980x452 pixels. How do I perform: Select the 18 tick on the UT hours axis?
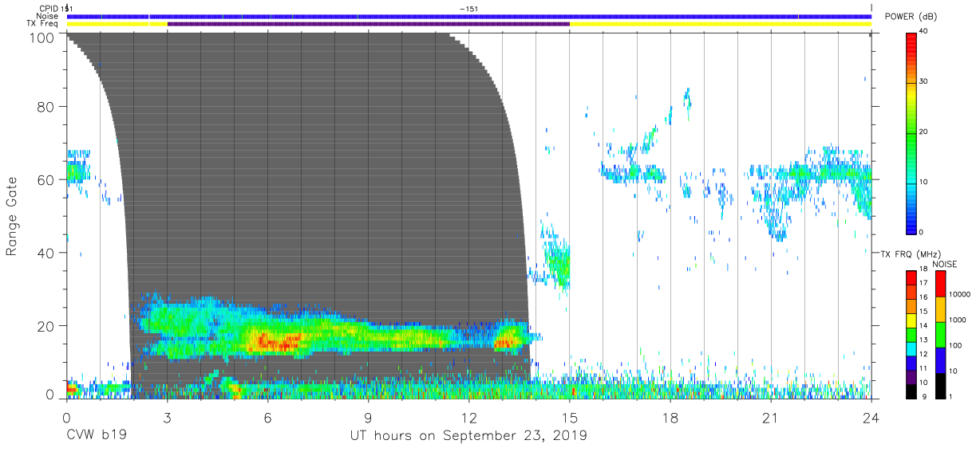click(x=670, y=418)
